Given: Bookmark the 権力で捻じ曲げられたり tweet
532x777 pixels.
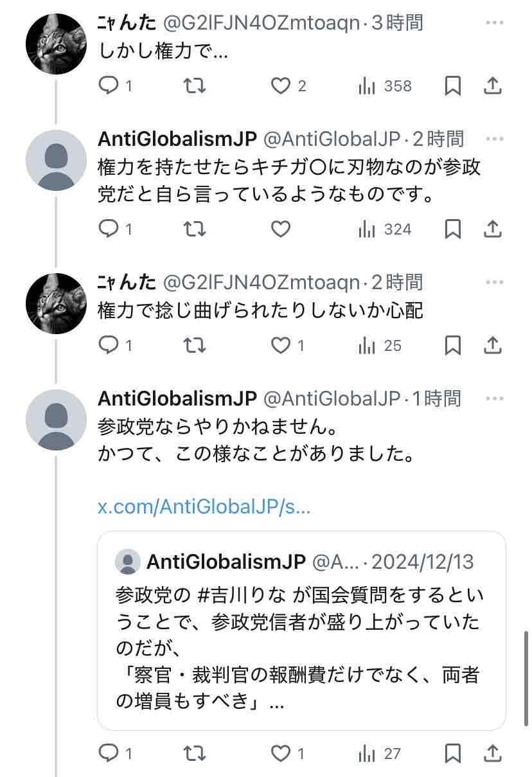Looking at the screenshot, I should [453, 346].
